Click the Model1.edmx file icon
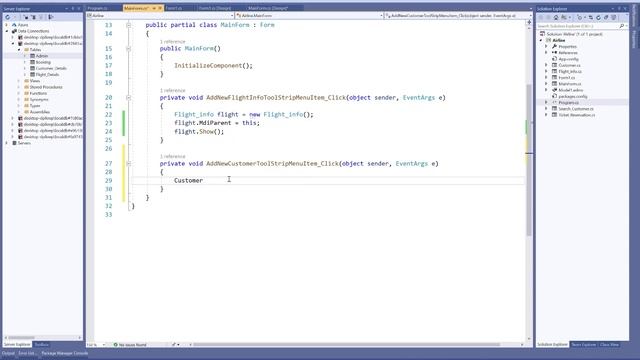This screenshot has width=640, height=360. tap(554, 90)
